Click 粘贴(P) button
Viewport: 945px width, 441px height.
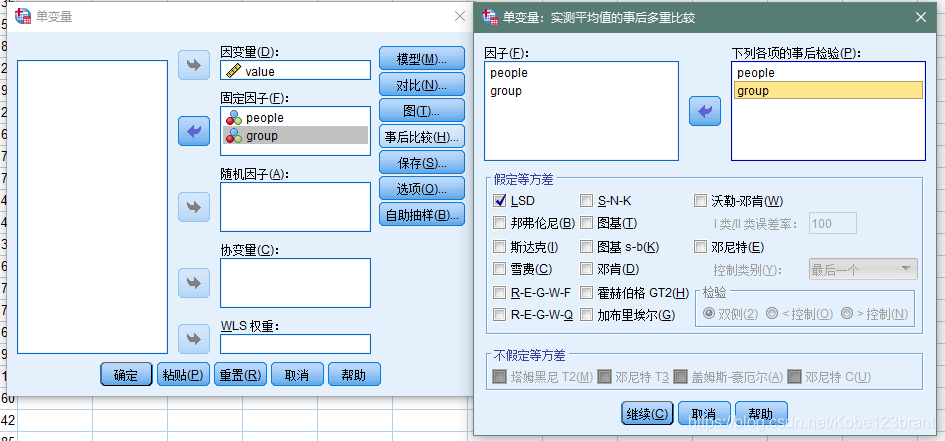(x=183, y=375)
